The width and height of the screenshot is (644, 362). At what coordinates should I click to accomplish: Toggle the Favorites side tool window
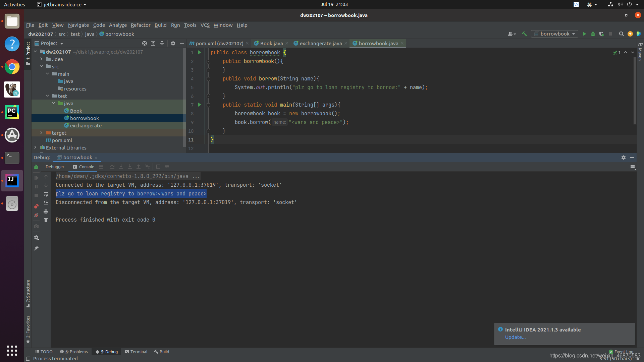[28, 330]
